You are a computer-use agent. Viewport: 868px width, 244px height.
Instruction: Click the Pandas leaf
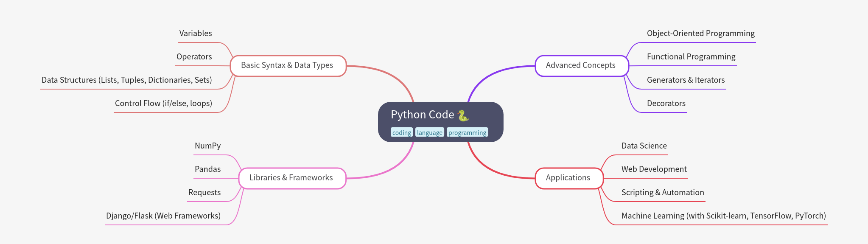pos(207,169)
